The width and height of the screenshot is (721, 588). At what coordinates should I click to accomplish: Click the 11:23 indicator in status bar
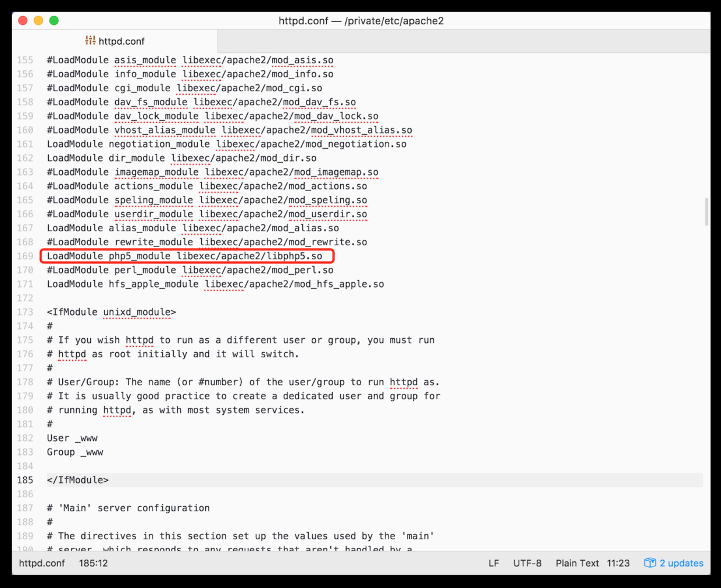(x=618, y=563)
